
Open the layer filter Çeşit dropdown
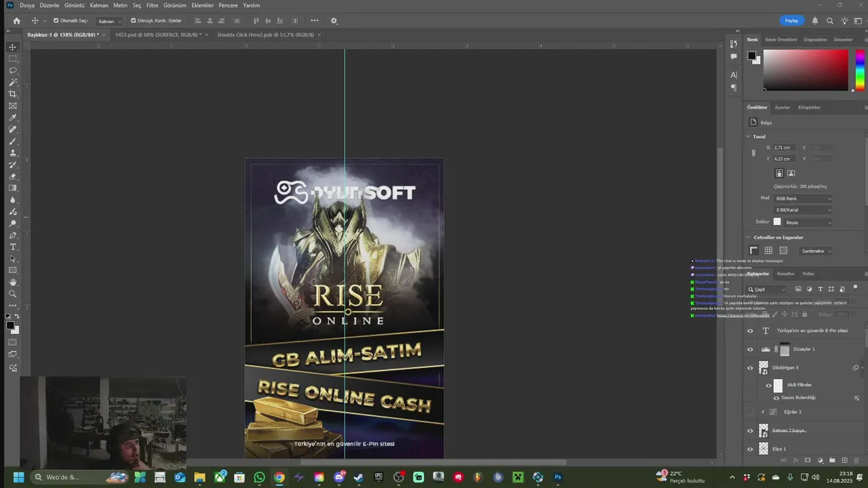[767, 289]
